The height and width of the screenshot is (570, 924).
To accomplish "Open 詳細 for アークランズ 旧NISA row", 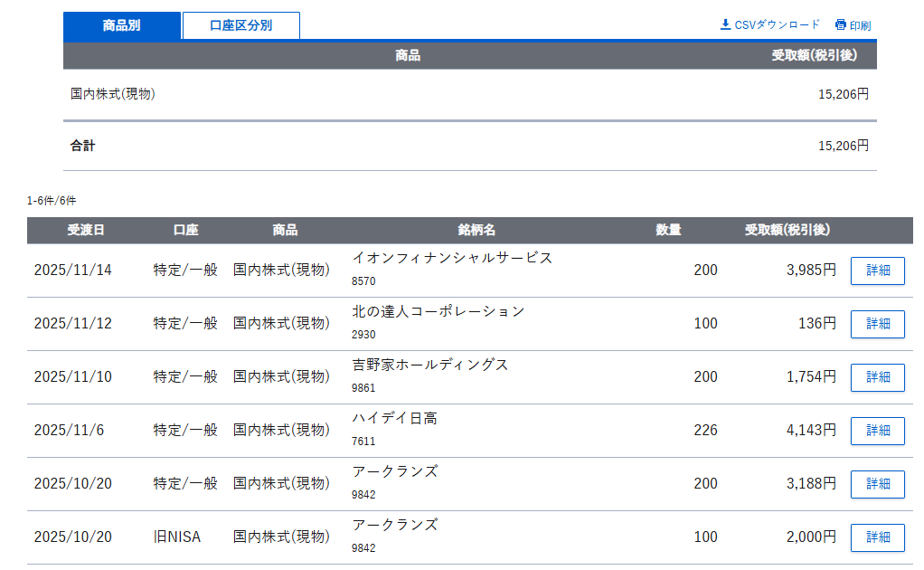I will coord(877,537).
